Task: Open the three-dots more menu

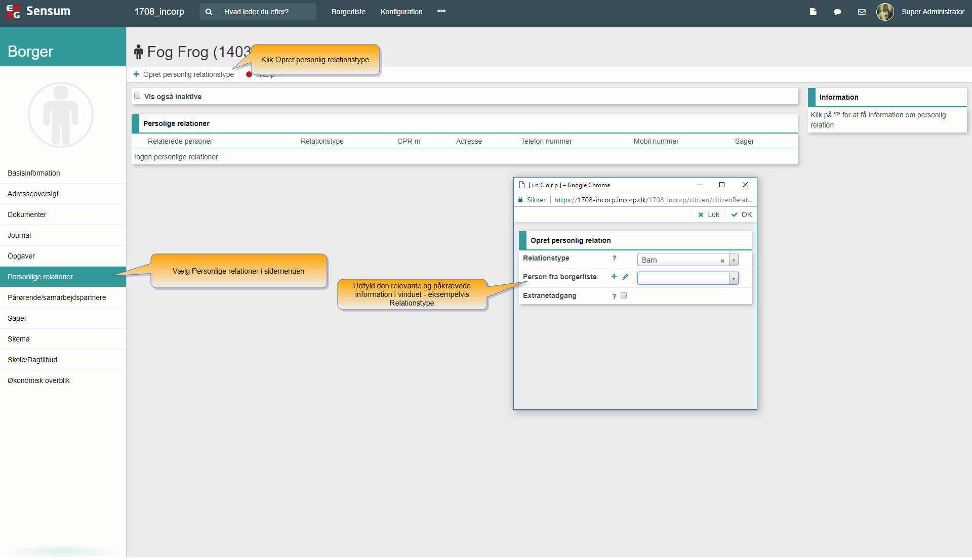Action: coord(441,11)
